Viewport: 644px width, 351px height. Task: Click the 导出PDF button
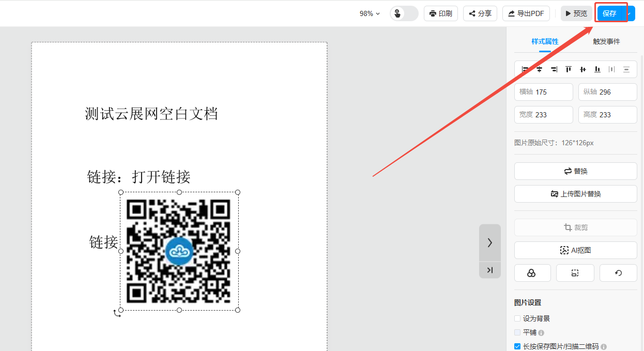point(526,13)
